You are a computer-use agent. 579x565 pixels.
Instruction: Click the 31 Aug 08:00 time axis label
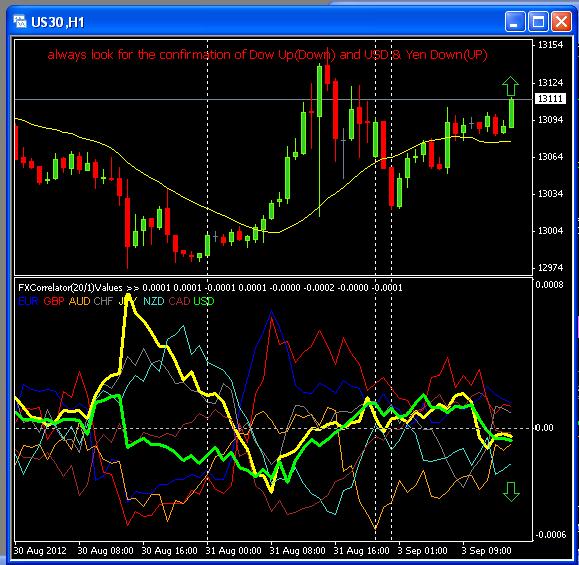click(298, 551)
